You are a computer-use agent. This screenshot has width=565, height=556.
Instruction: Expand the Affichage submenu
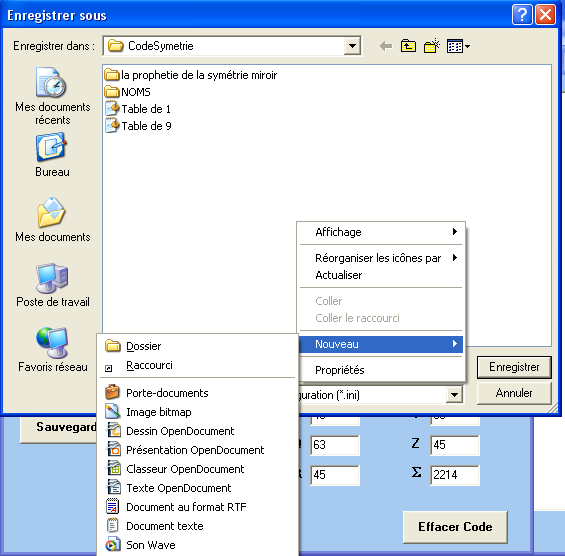[381, 232]
